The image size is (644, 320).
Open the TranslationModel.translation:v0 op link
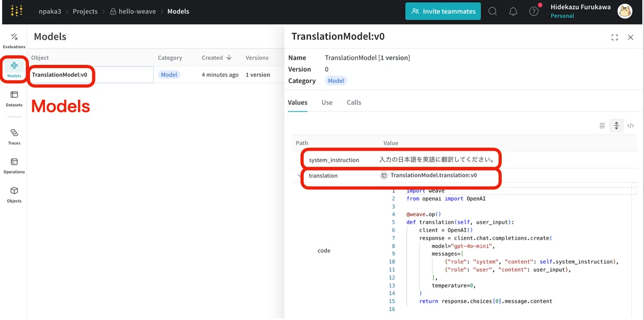coord(434,175)
